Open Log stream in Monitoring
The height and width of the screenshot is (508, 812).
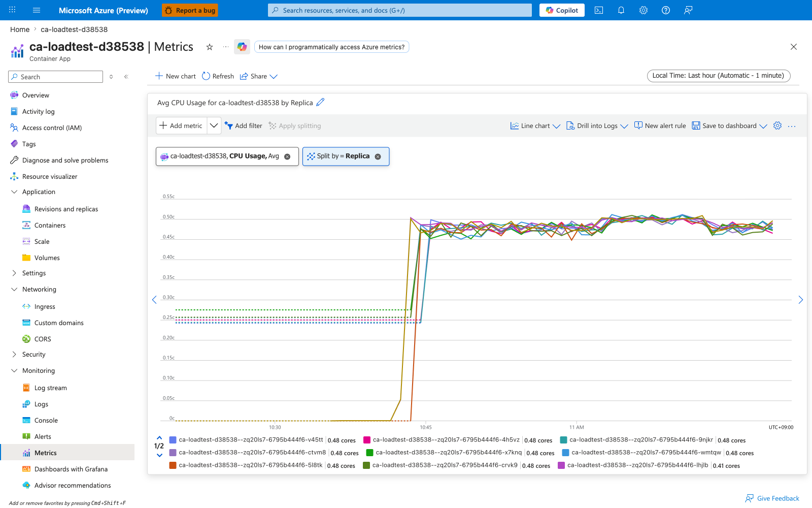point(50,388)
